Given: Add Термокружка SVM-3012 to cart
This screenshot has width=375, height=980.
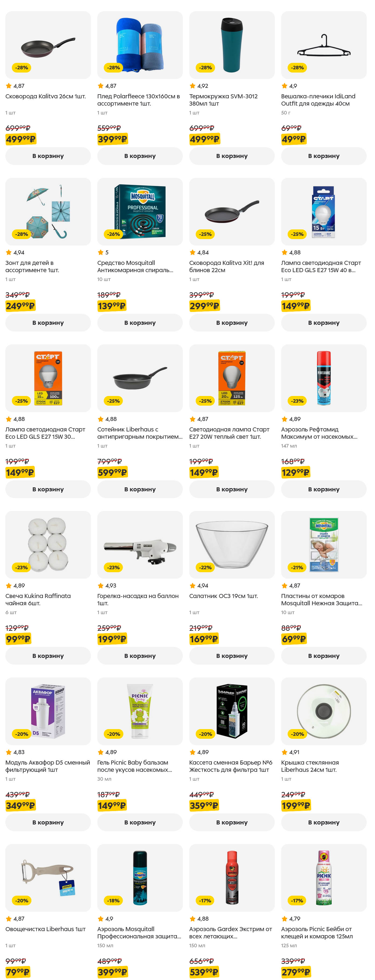Looking at the screenshot, I should pyautogui.click(x=231, y=156).
